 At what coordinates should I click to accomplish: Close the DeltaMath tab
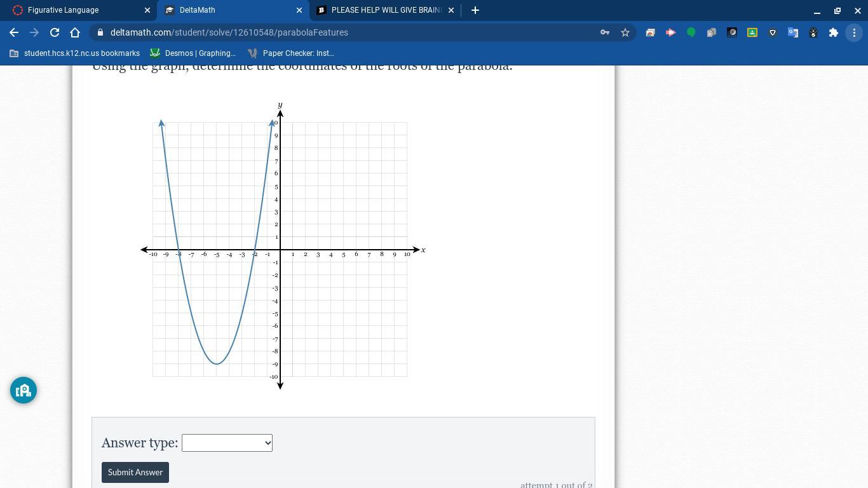[299, 10]
